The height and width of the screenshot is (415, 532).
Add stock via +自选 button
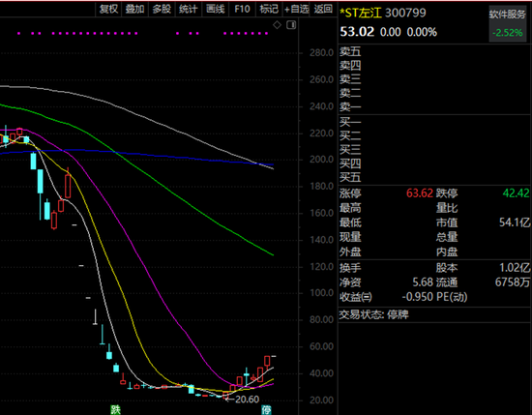297,9
